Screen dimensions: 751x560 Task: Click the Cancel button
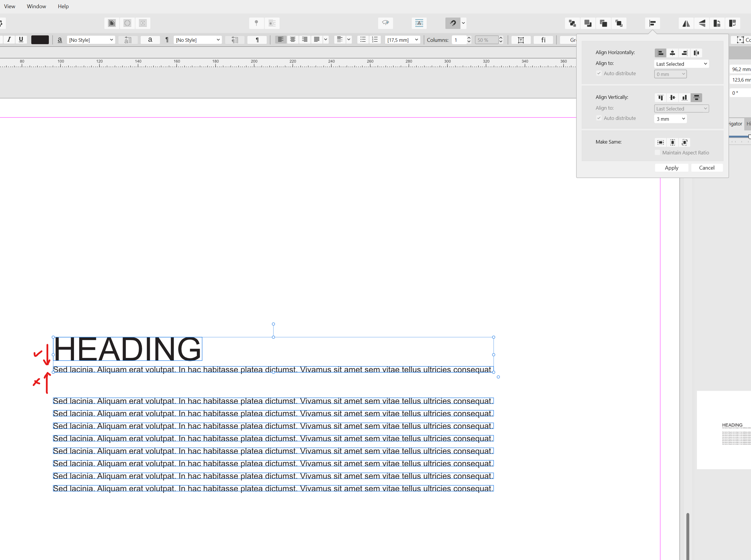pos(707,168)
